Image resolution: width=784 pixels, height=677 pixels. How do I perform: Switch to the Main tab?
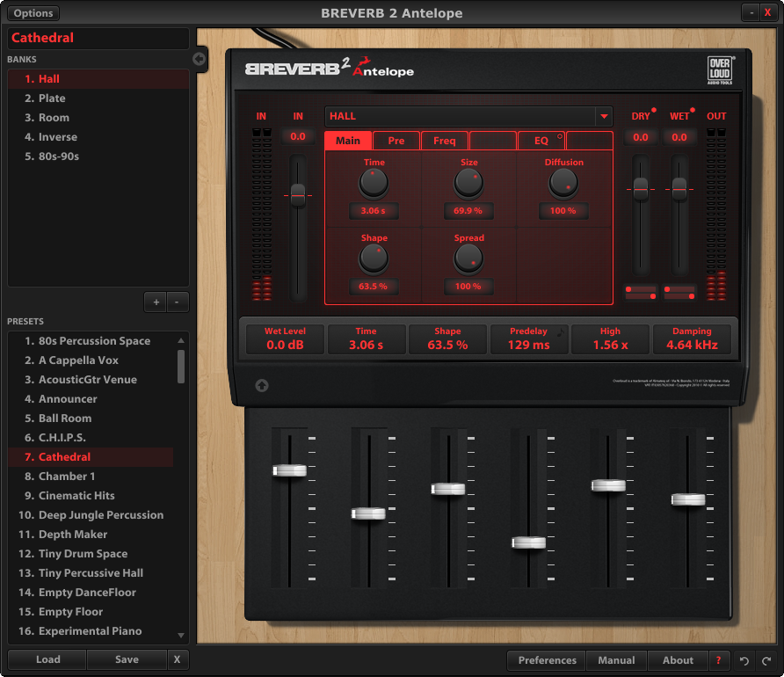(x=348, y=141)
